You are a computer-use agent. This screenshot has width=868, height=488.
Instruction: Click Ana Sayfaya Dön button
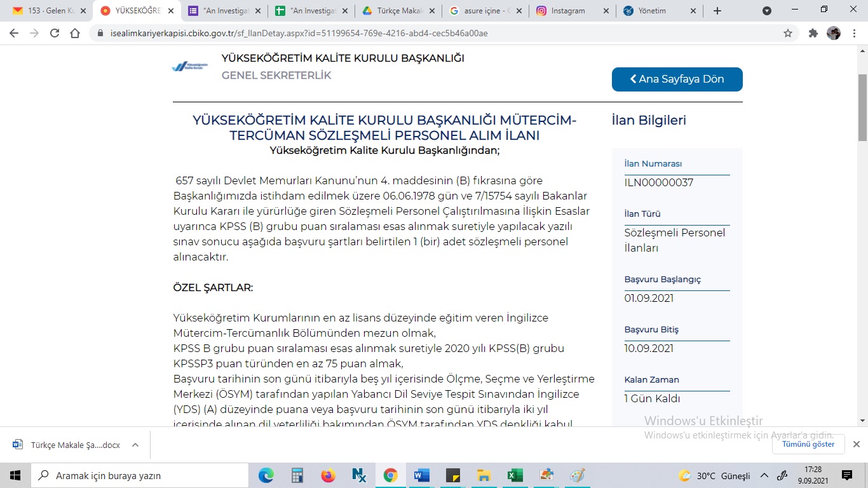[677, 79]
